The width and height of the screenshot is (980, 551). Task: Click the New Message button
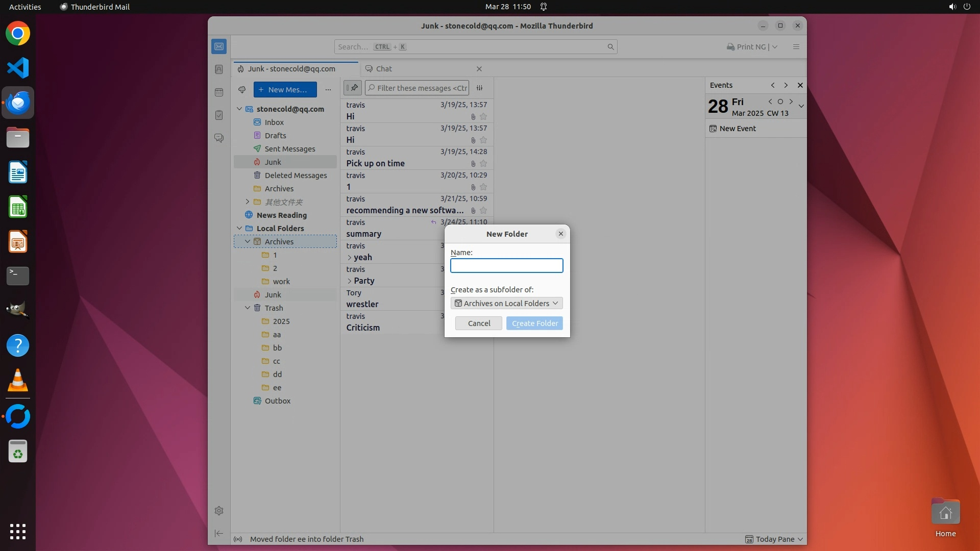pyautogui.click(x=285, y=90)
